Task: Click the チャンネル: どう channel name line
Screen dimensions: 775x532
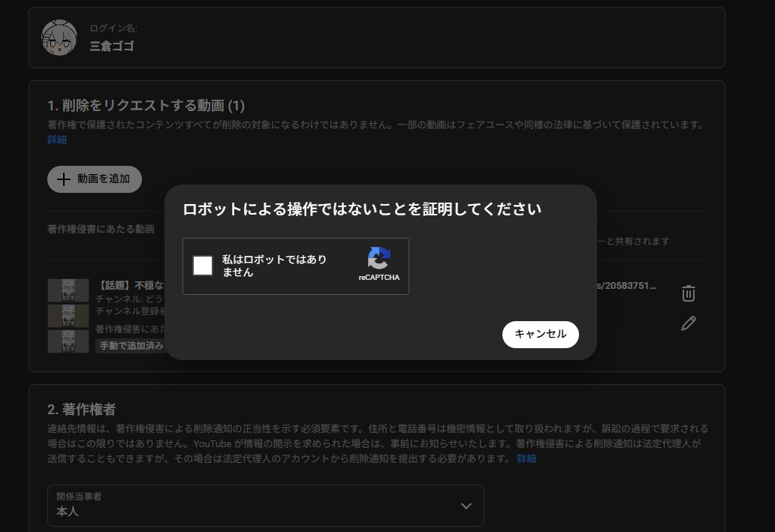Action: [129, 299]
